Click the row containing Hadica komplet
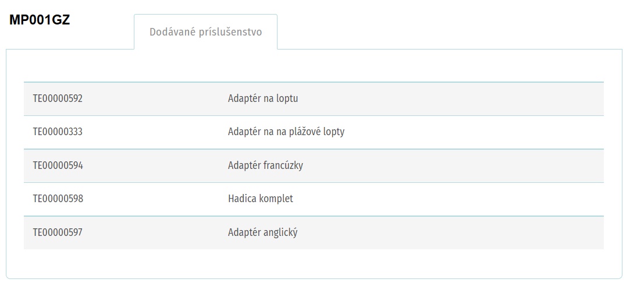Screen dimensions: 644x293 (314, 199)
